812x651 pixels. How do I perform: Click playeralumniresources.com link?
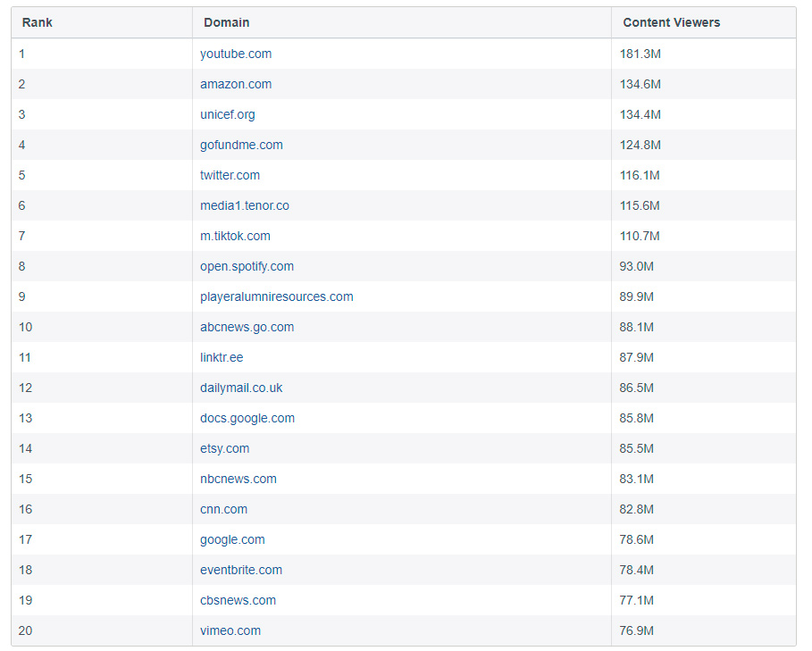pyautogui.click(x=277, y=296)
